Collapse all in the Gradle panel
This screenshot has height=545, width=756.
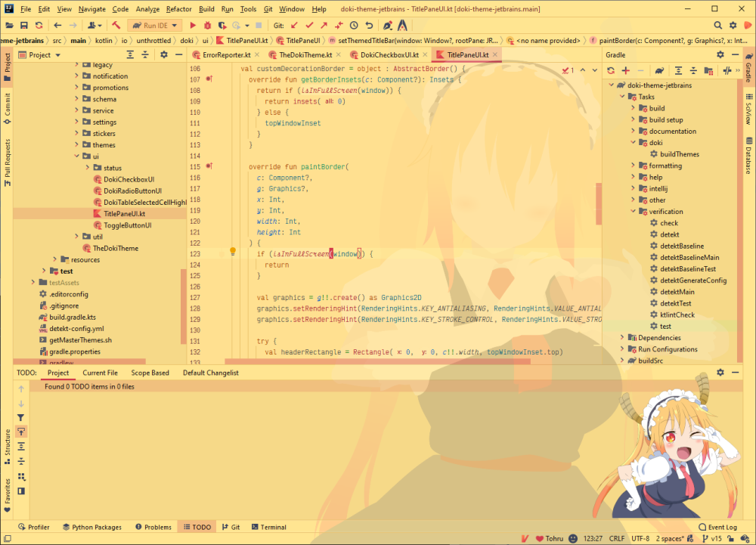click(x=693, y=71)
